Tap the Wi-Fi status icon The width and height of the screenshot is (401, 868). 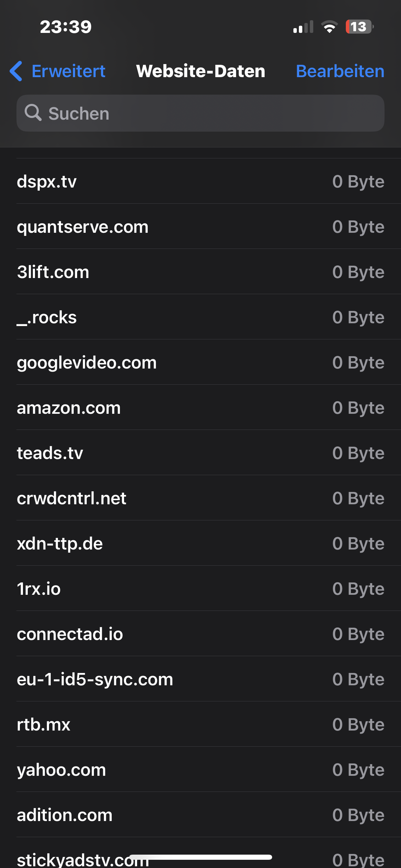click(329, 27)
